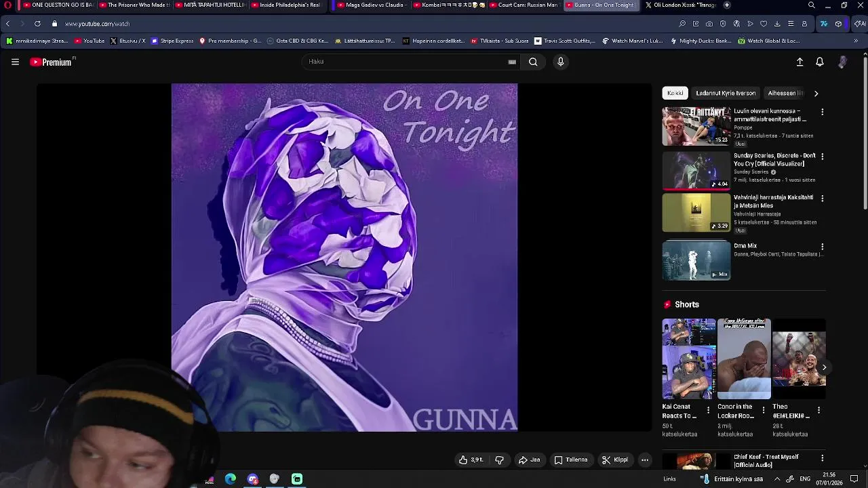
Task: Open the ad blocker shield icon
Action: (x=723, y=24)
